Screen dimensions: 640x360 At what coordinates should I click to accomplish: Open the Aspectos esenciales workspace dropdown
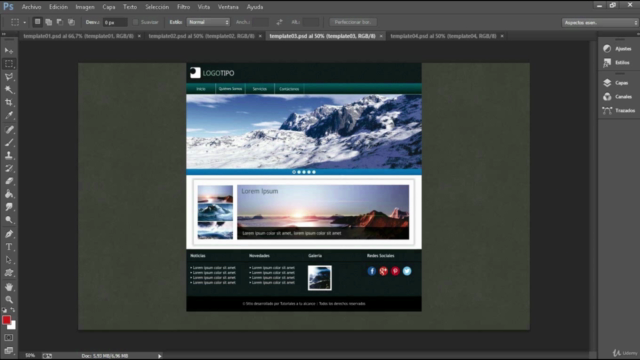click(600, 23)
